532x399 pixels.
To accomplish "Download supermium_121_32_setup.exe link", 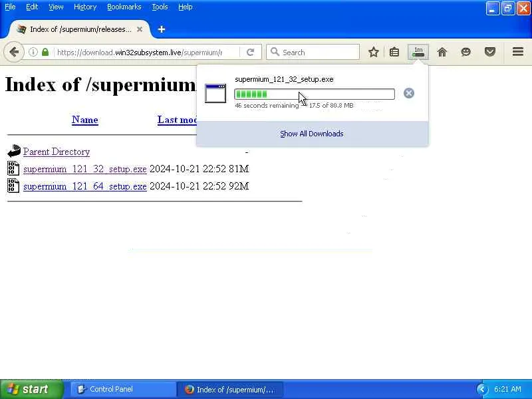I will click(85, 169).
